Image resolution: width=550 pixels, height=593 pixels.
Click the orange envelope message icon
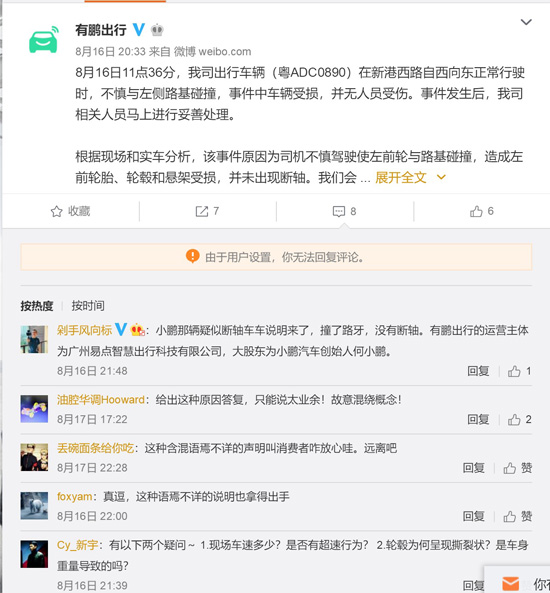click(510, 584)
